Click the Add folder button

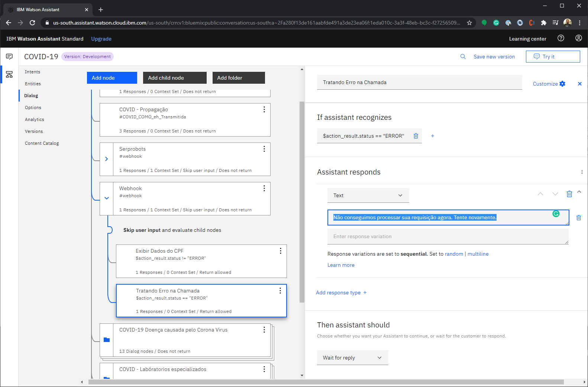point(239,78)
